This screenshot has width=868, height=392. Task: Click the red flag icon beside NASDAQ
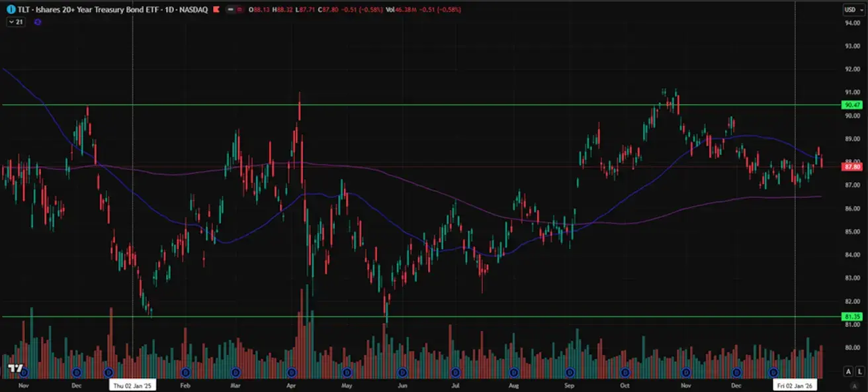[x=215, y=10]
